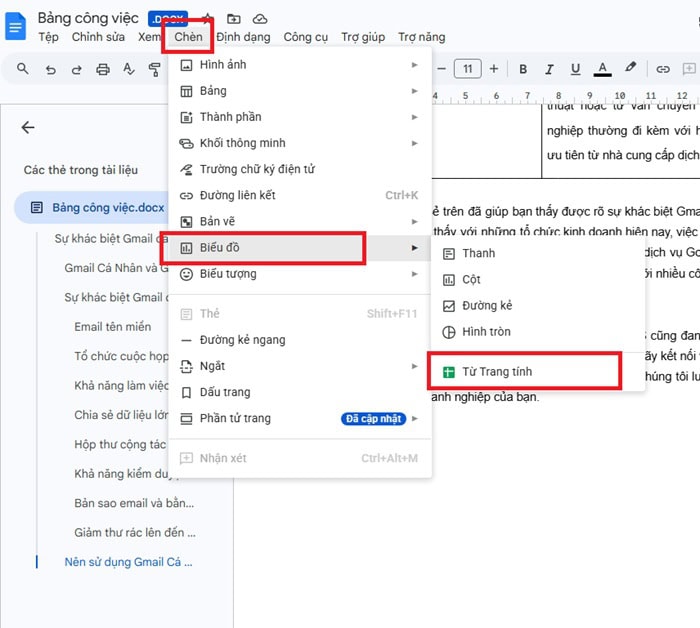Undo the last action

point(50,69)
